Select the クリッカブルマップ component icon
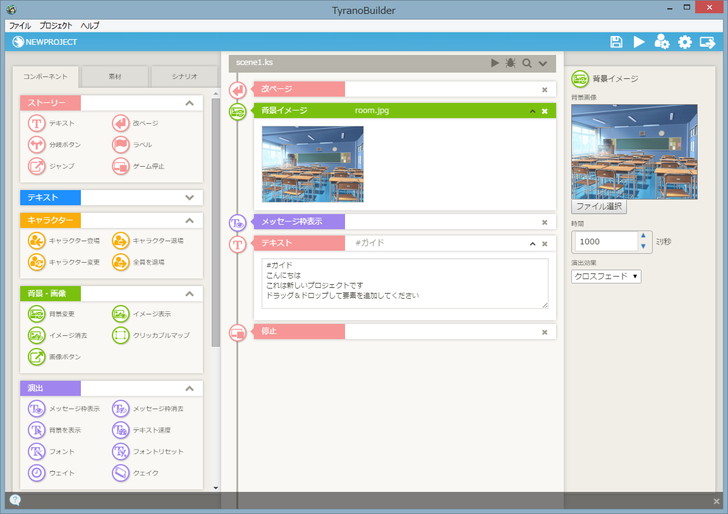The image size is (728, 514). click(x=120, y=335)
